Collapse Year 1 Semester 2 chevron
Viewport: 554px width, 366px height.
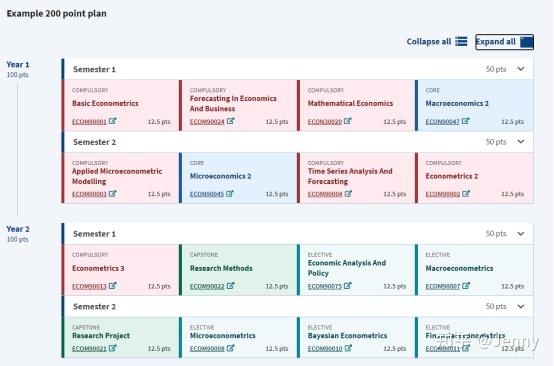tap(521, 142)
